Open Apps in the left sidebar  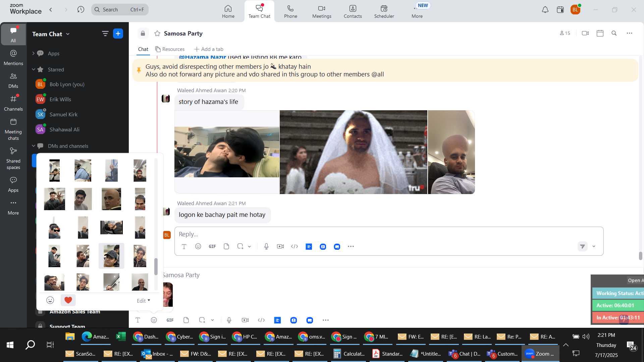[13, 184]
